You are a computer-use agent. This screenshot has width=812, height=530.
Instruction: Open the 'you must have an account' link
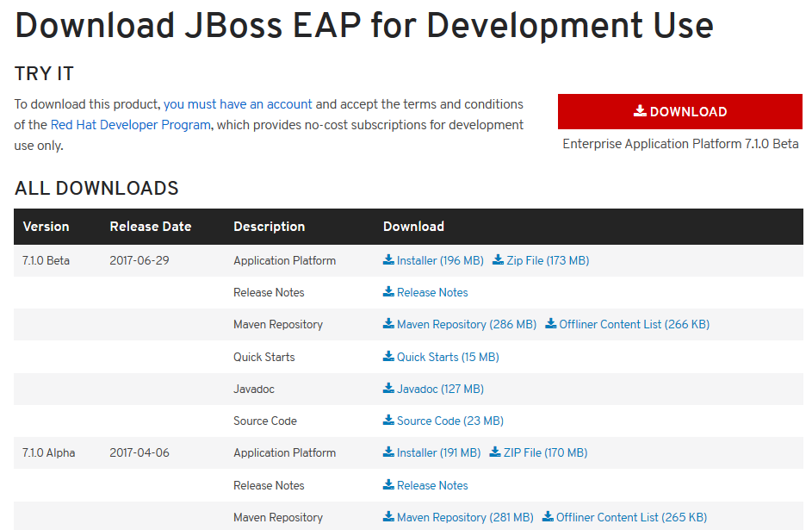click(x=238, y=104)
